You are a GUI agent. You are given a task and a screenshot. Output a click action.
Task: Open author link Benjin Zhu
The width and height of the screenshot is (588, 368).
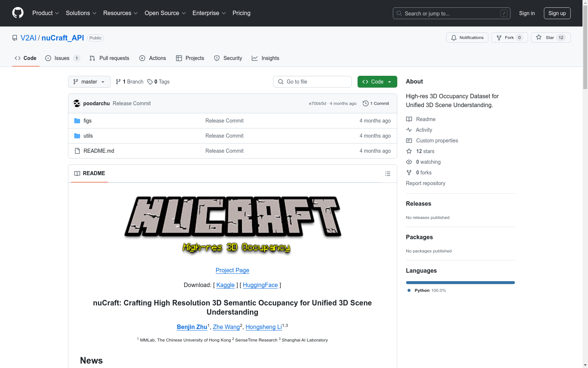[192, 327]
